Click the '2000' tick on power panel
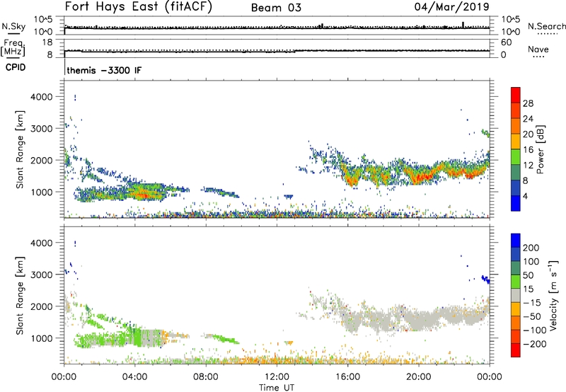Image resolution: width=566 pixels, height=392 pixels. point(41,160)
